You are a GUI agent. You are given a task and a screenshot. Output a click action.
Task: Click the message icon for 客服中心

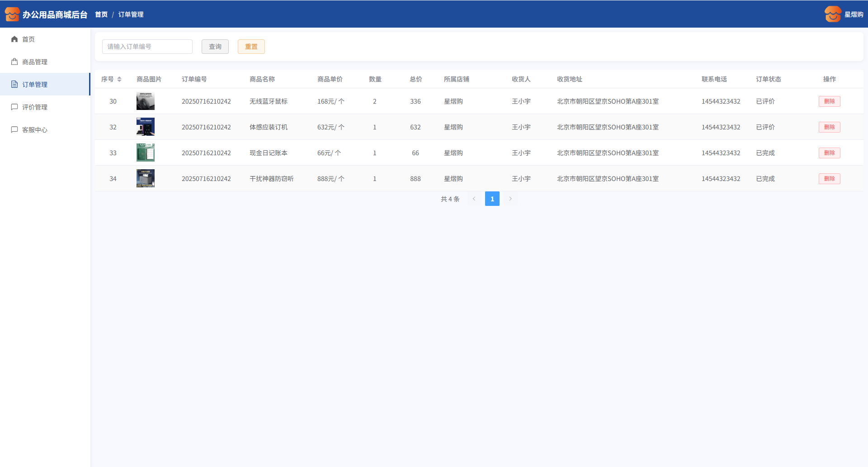(x=14, y=130)
